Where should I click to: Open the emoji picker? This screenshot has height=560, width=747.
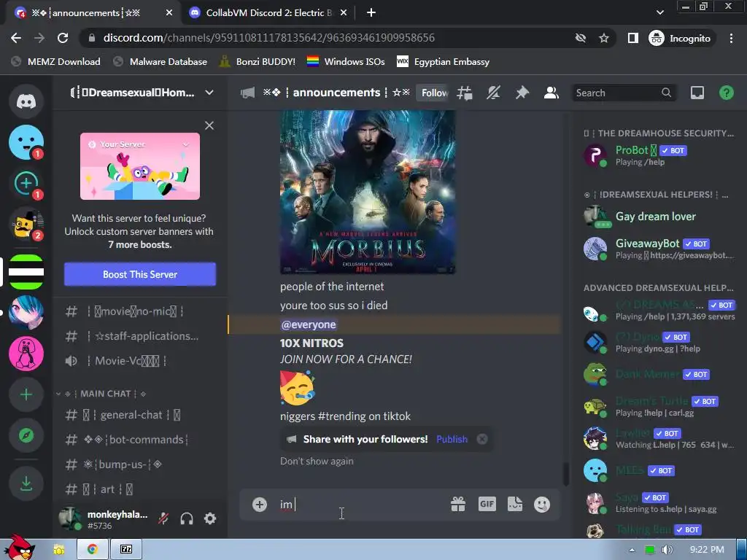542,505
